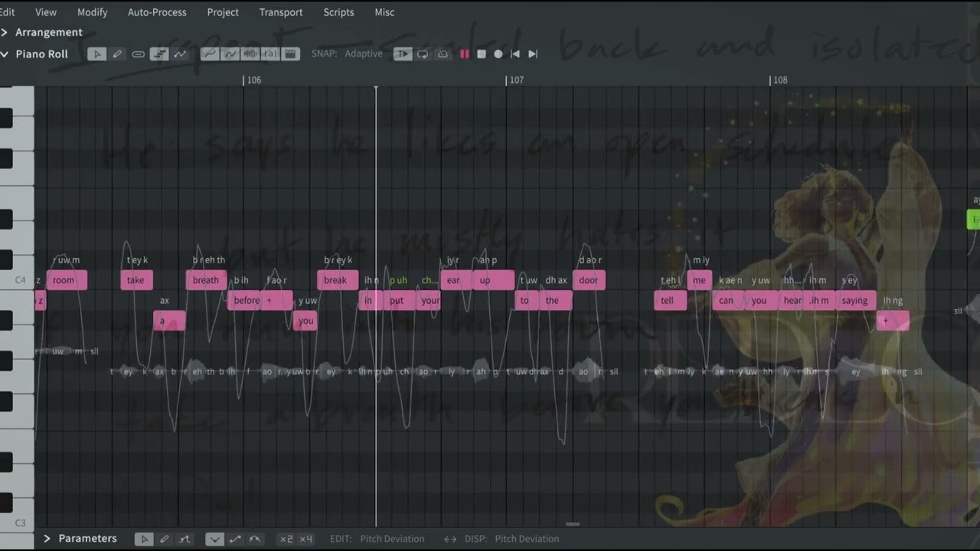
Task: Select the "break" note block
Action: point(338,280)
